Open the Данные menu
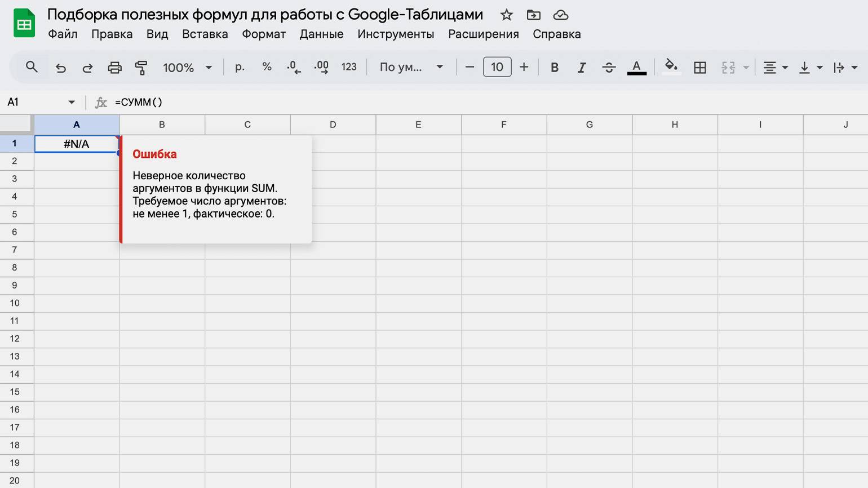This screenshot has width=868, height=488. (321, 34)
